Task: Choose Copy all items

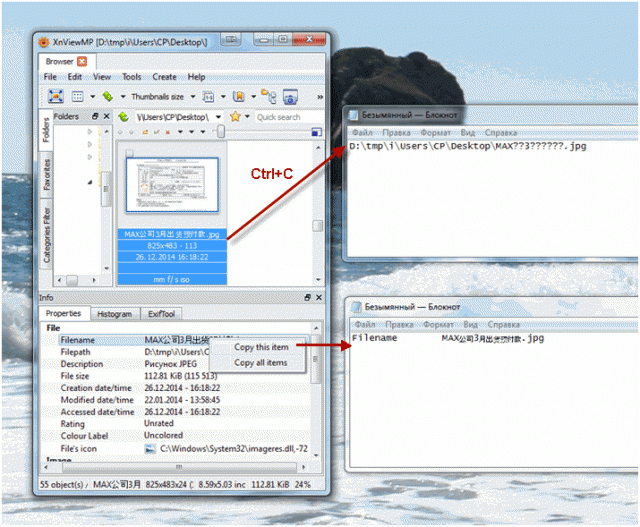Action: coord(260,362)
